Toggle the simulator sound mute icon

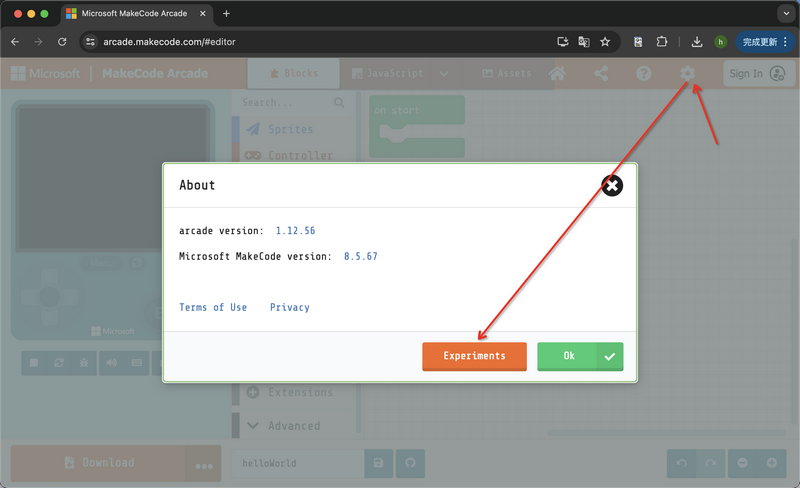[111, 363]
